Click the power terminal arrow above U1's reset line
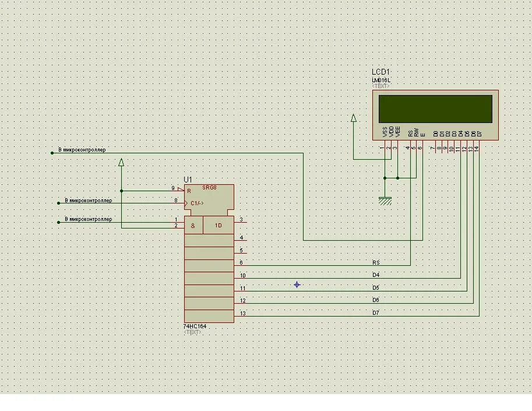532x411 pixels. tap(121, 162)
